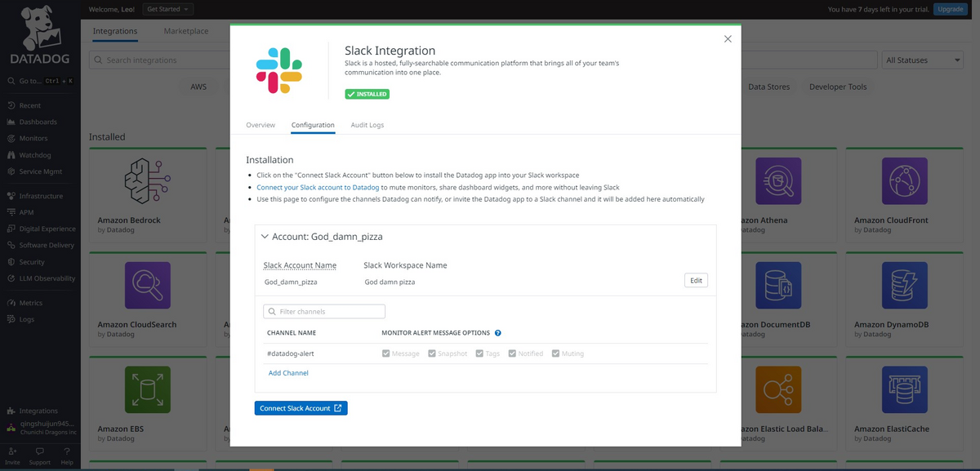
Task: Switch to the Marketplace tab
Action: click(x=186, y=31)
